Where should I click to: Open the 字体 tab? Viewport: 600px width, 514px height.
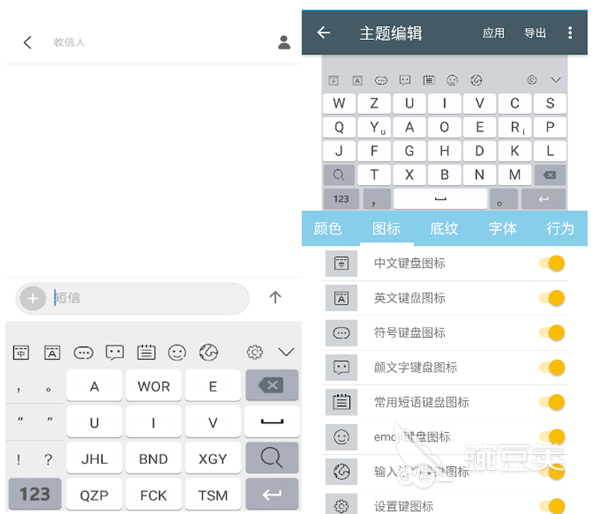502,229
